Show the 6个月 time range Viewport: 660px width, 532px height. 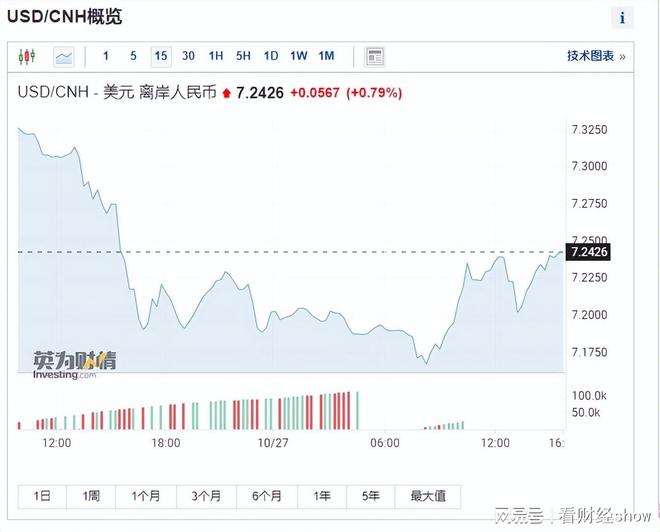[x=267, y=497]
